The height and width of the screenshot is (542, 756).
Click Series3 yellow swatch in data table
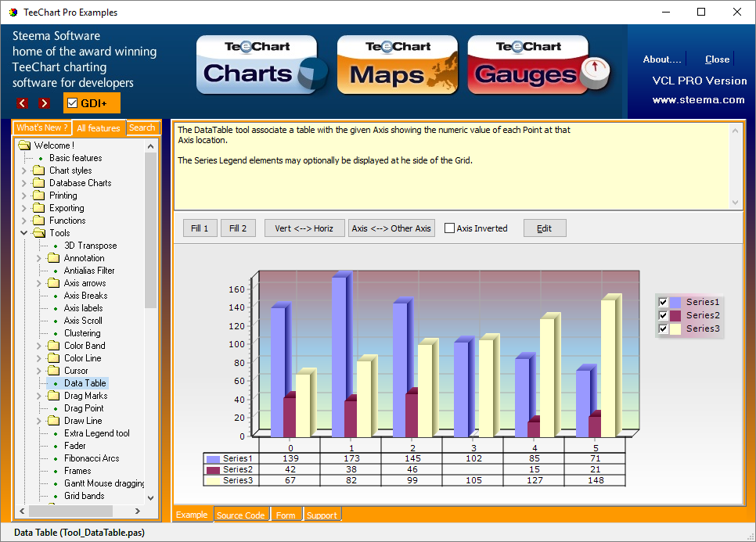pyautogui.click(x=213, y=480)
